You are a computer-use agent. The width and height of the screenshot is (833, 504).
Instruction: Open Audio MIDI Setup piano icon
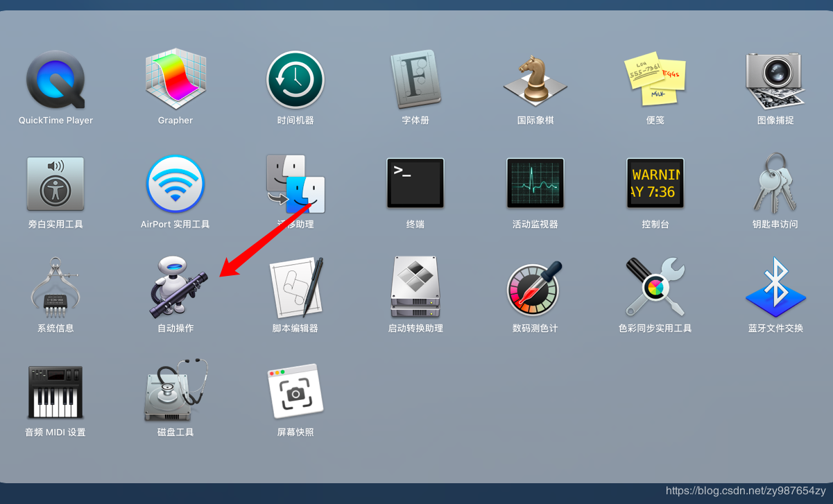(x=55, y=392)
